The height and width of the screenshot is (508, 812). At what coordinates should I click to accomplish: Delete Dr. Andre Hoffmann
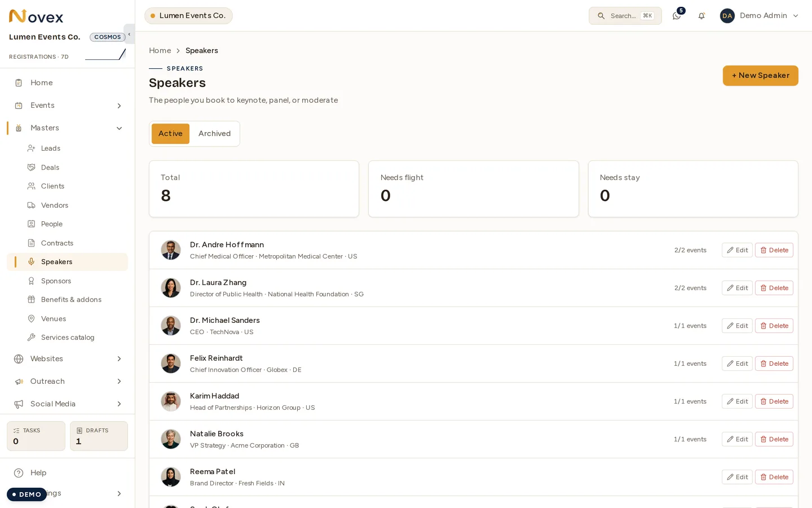774,250
